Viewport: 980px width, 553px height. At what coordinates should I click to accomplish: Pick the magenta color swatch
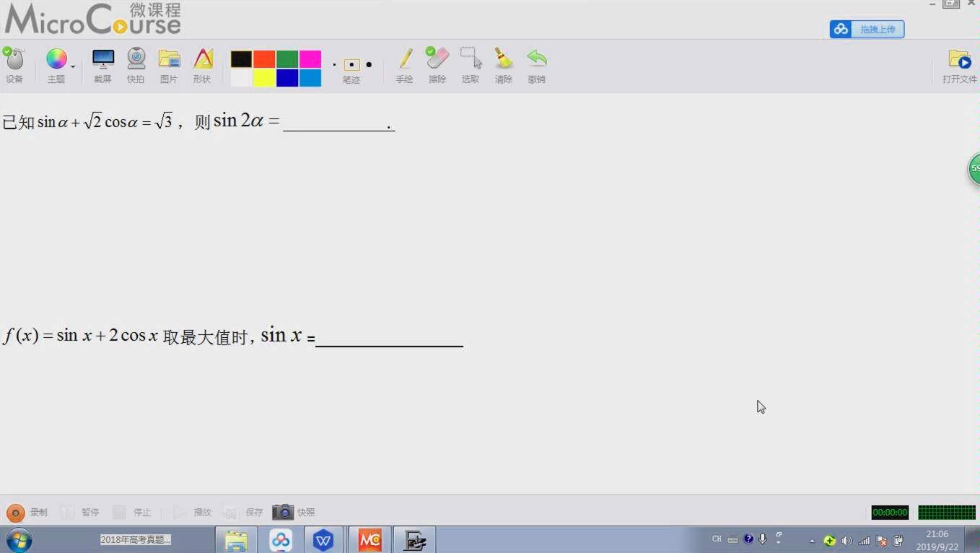click(310, 59)
